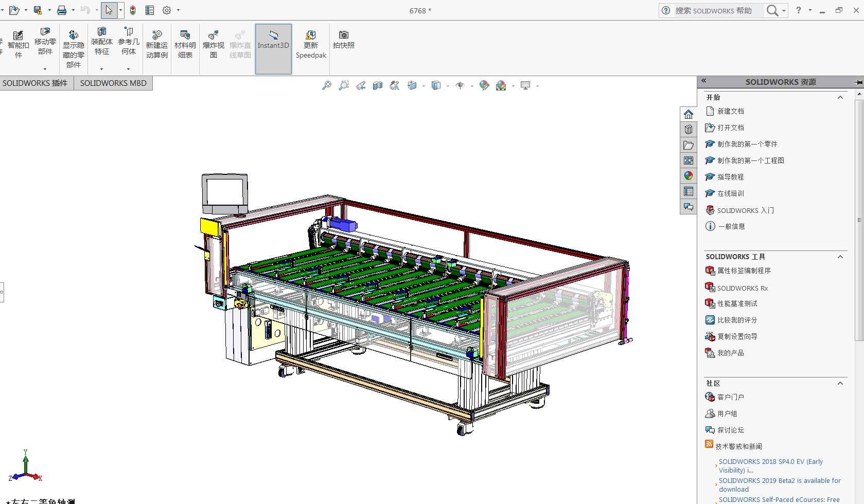The image size is (864, 504).
Task: Click the New Motion Study (新建运动算例) tool
Action: click(x=156, y=45)
